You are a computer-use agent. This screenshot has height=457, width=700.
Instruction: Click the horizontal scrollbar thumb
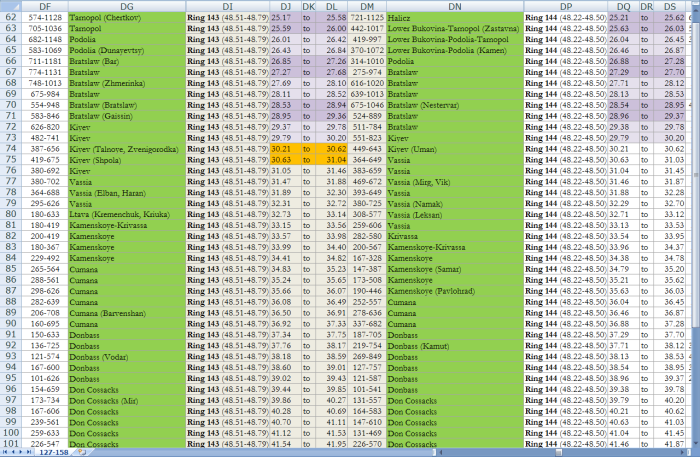pyautogui.click(x=558, y=453)
